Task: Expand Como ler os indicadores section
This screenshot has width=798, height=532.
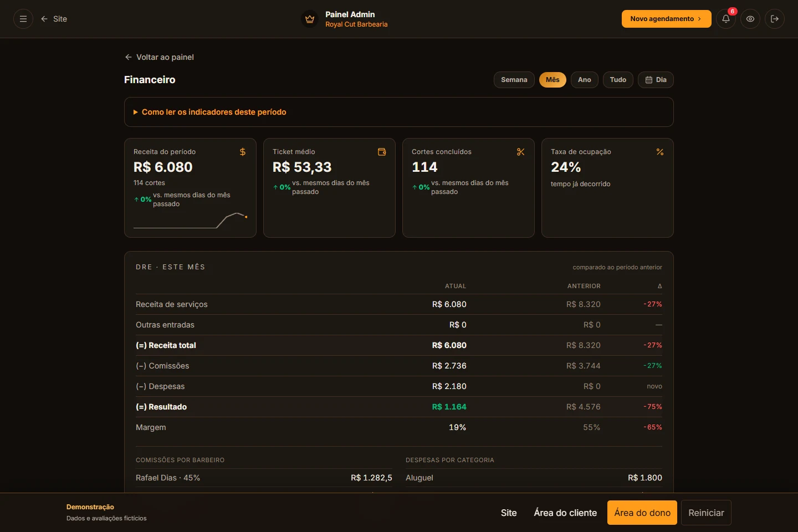Action: point(399,112)
